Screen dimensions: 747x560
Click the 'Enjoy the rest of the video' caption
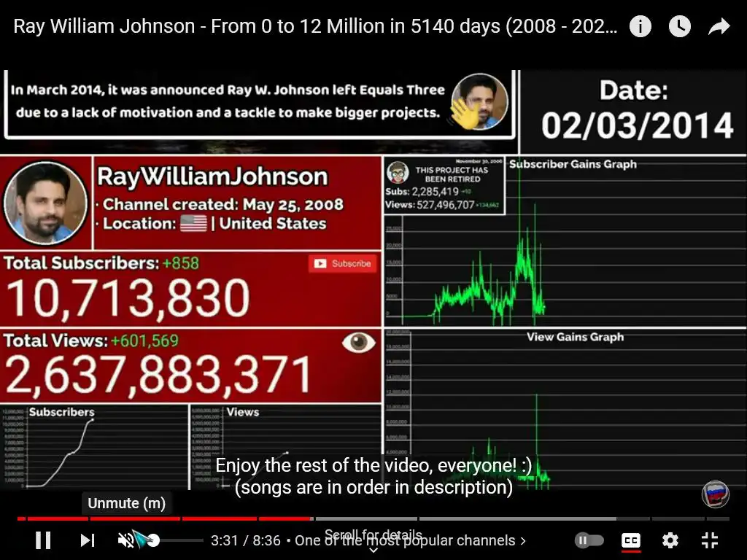coord(373,465)
